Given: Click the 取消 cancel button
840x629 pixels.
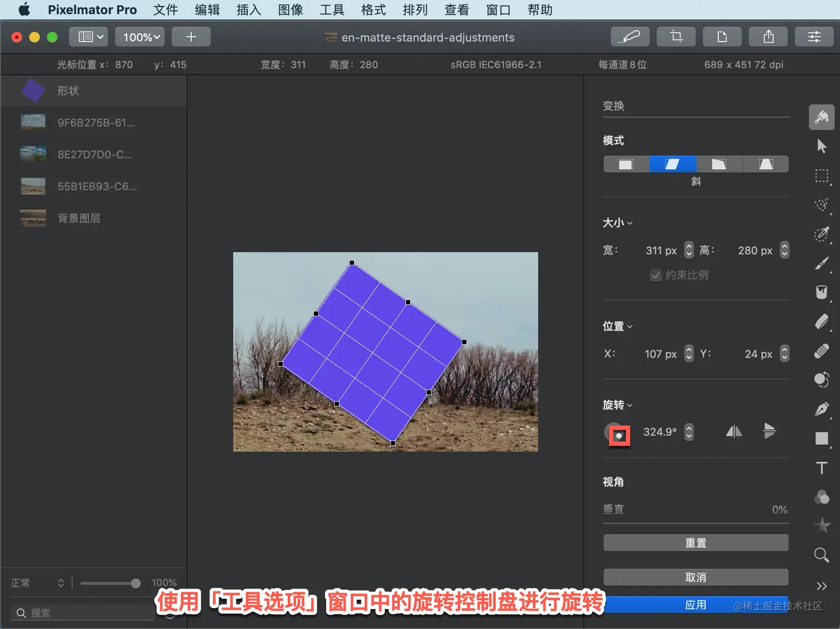Looking at the screenshot, I should [696, 577].
